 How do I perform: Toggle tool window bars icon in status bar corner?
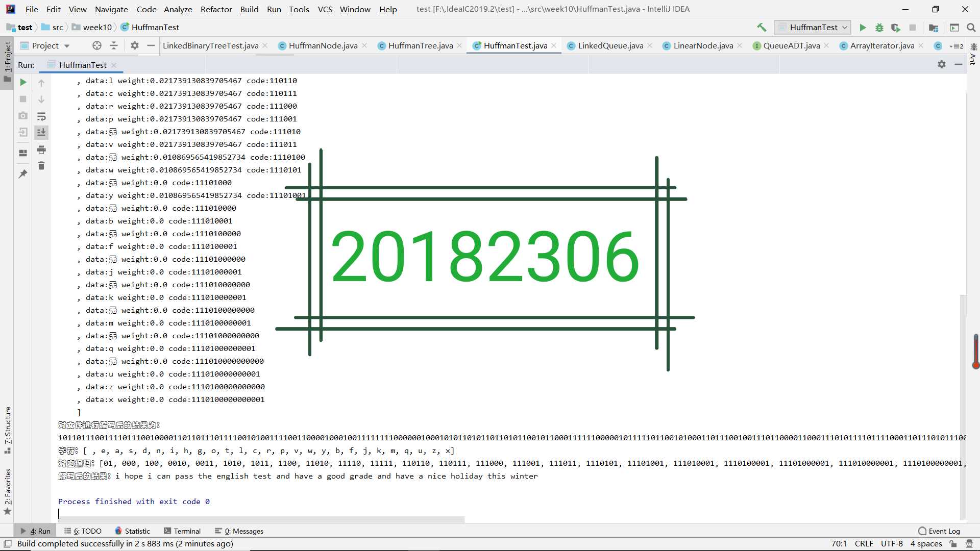coord(8,544)
